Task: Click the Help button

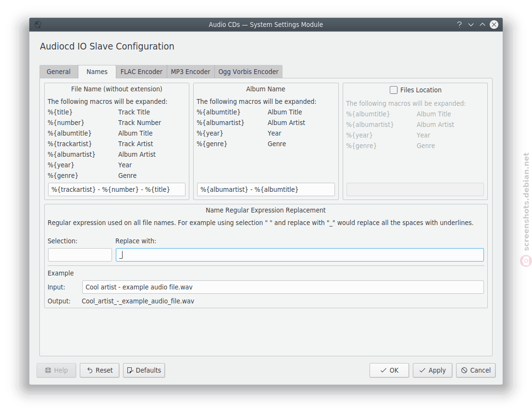Action: (56, 370)
